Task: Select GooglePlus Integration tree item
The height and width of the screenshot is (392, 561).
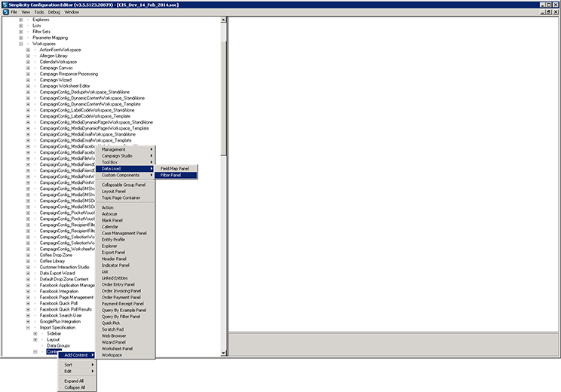Action: pos(60,322)
